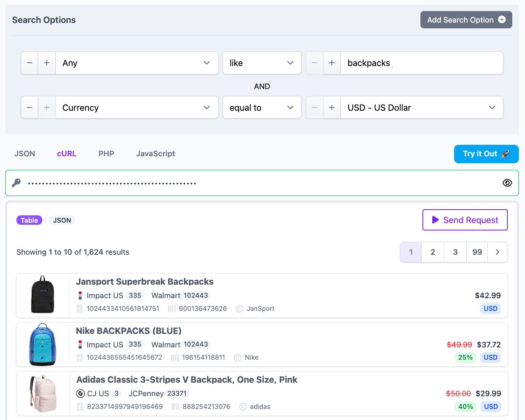Viewport: 525px width, 420px height.
Task: Go to results page 3
Action: click(455, 252)
